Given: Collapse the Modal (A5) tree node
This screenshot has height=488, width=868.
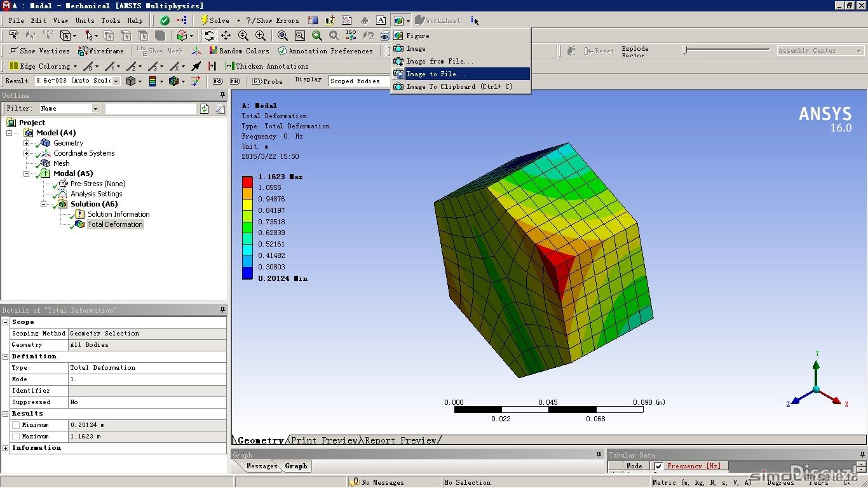Looking at the screenshot, I should 27,173.
